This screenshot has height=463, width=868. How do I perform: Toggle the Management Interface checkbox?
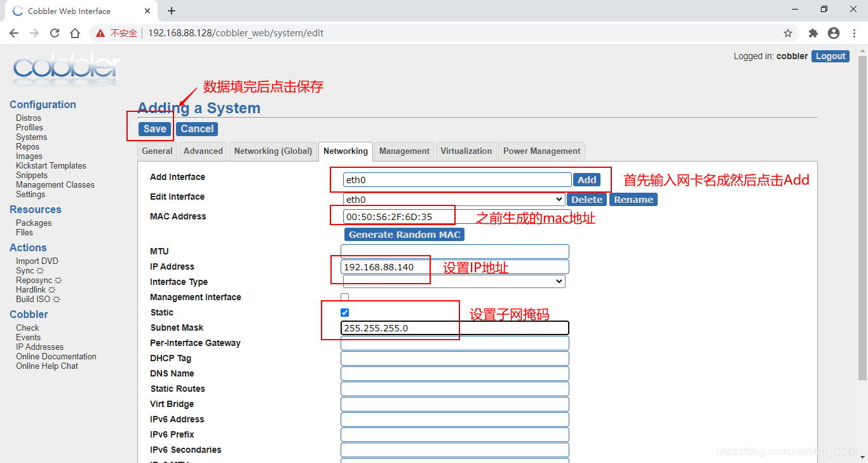[x=345, y=297]
